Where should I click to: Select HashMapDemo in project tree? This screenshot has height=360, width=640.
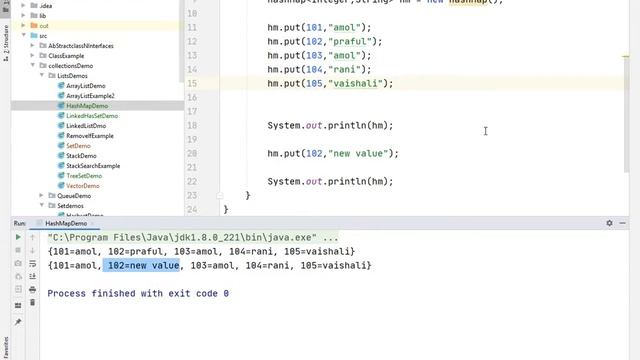(x=87, y=106)
